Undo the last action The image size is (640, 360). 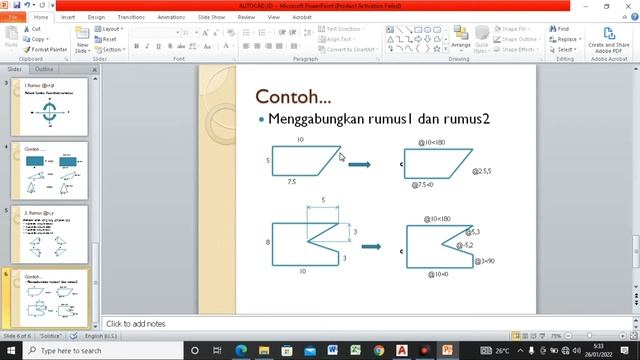pyautogui.click(x=27, y=5)
